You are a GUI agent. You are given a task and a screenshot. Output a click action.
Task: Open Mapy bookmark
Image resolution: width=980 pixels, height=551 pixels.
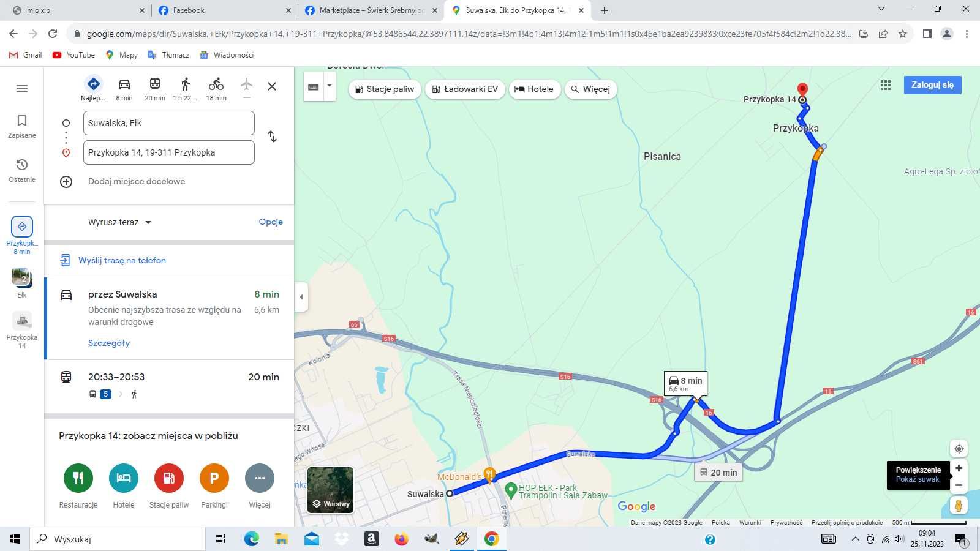point(121,55)
